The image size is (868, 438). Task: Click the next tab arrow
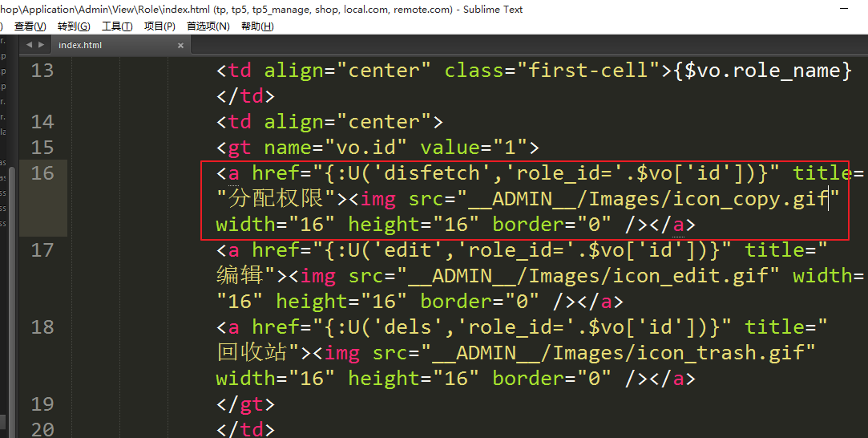(x=40, y=46)
